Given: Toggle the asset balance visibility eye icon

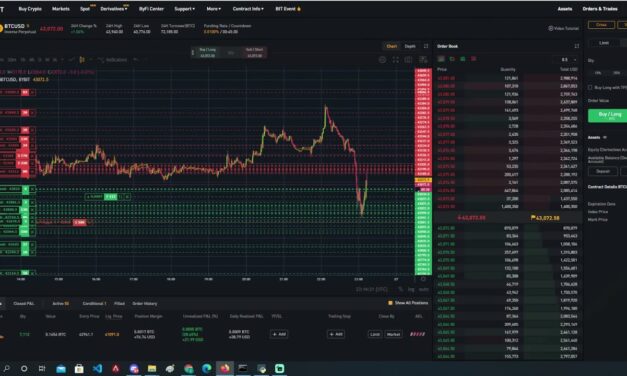Looking at the screenshot, I should click(605, 137).
